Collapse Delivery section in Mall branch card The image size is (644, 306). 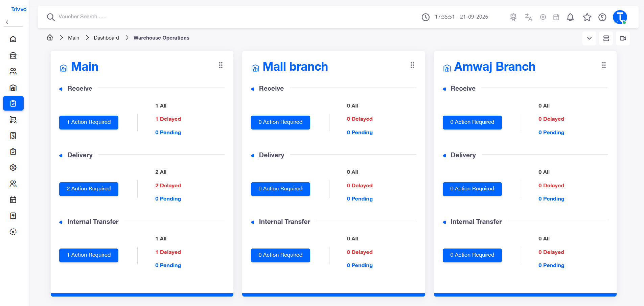[x=252, y=156]
